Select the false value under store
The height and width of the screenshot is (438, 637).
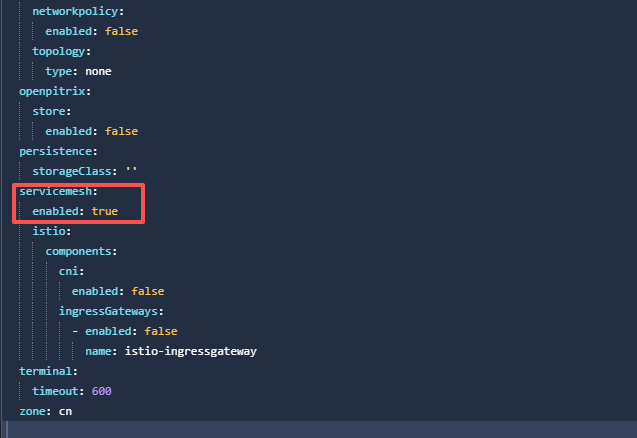point(118,131)
